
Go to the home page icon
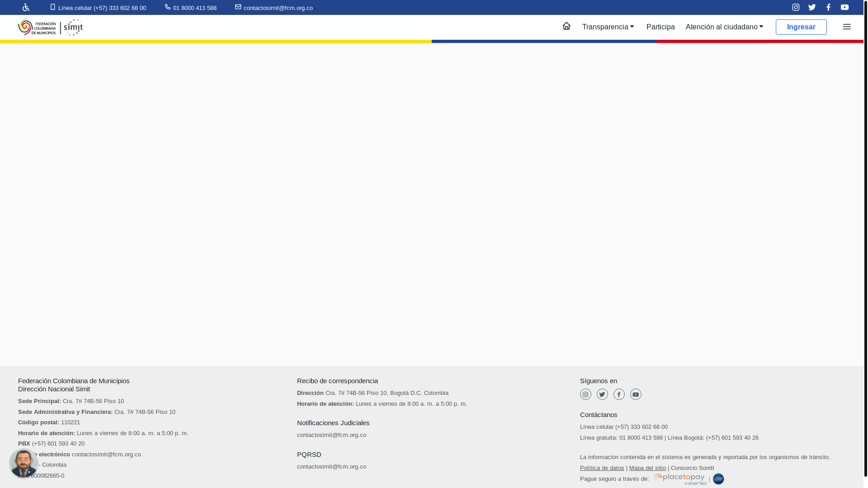click(x=566, y=26)
